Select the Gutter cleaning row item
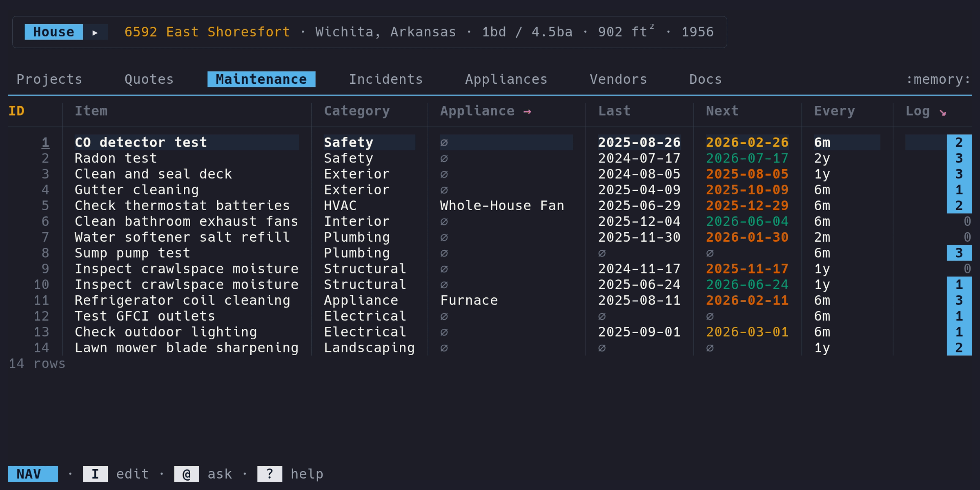The image size is (980, 490). 136,190
